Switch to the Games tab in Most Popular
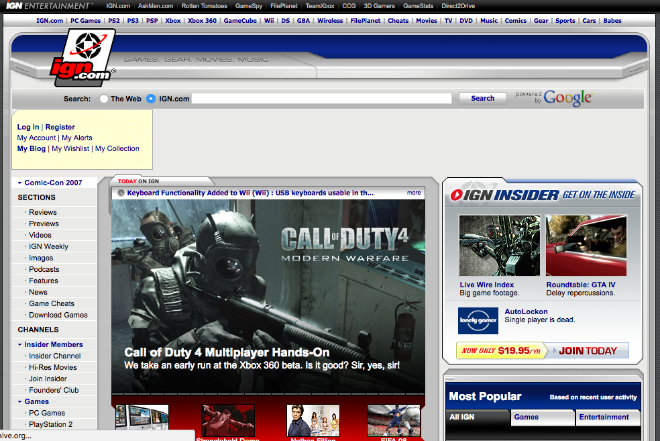Screen dimensions: 660x441 (x=526, y=417)
